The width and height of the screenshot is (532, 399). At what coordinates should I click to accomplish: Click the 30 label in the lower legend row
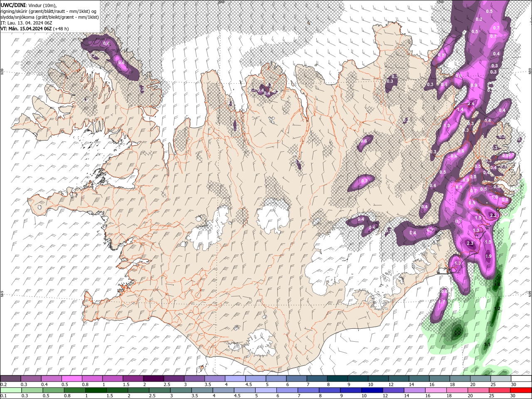pyautogui.click(x=513, y=396)
